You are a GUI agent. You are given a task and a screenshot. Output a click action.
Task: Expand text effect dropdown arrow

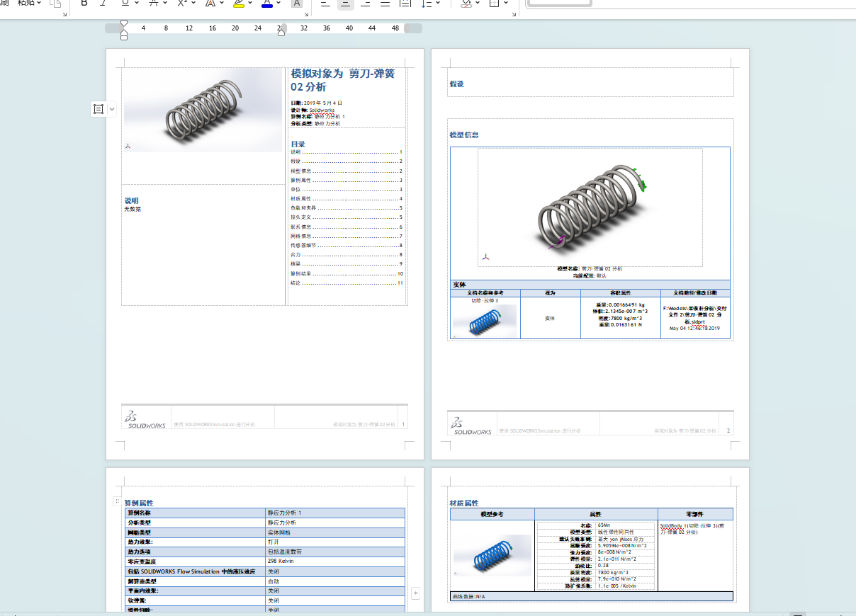222,4
